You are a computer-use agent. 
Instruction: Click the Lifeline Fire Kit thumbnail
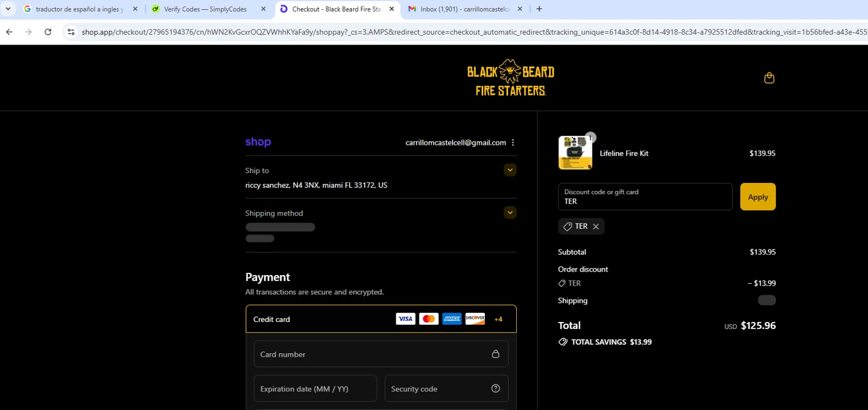[x=575, y=153]
